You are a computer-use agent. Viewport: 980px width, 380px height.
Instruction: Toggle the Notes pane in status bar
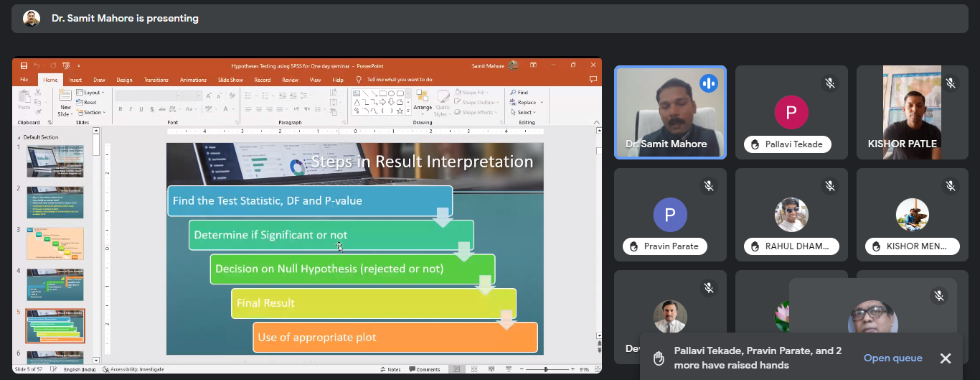(x=390, y=369)
